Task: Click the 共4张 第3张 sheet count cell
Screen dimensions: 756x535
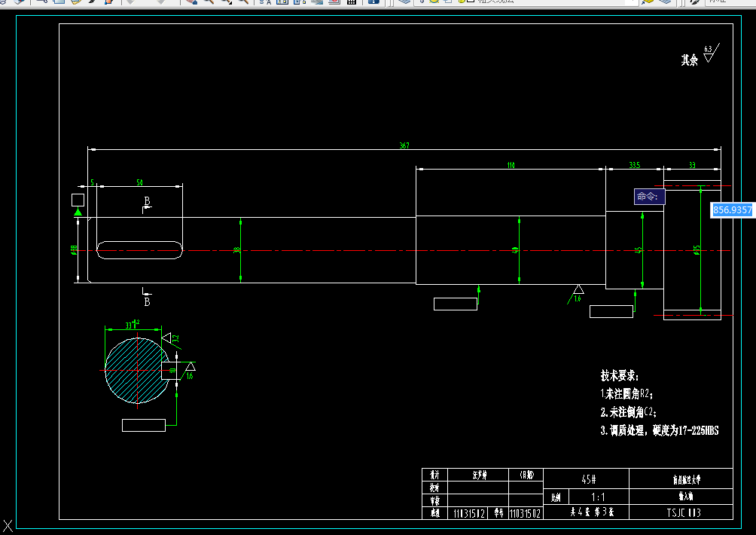Action: pos(587,512)
